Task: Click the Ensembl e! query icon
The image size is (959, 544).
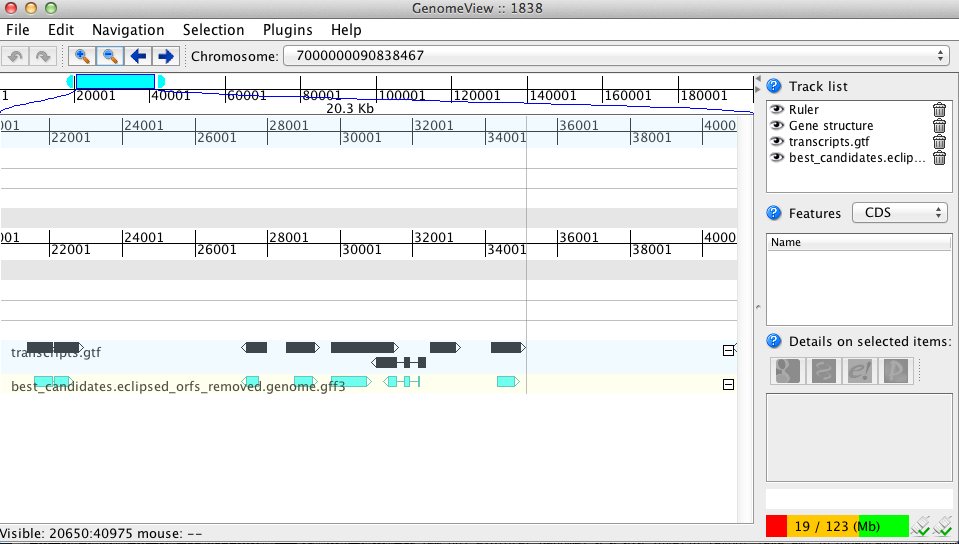Action: (x=860, y=371)
